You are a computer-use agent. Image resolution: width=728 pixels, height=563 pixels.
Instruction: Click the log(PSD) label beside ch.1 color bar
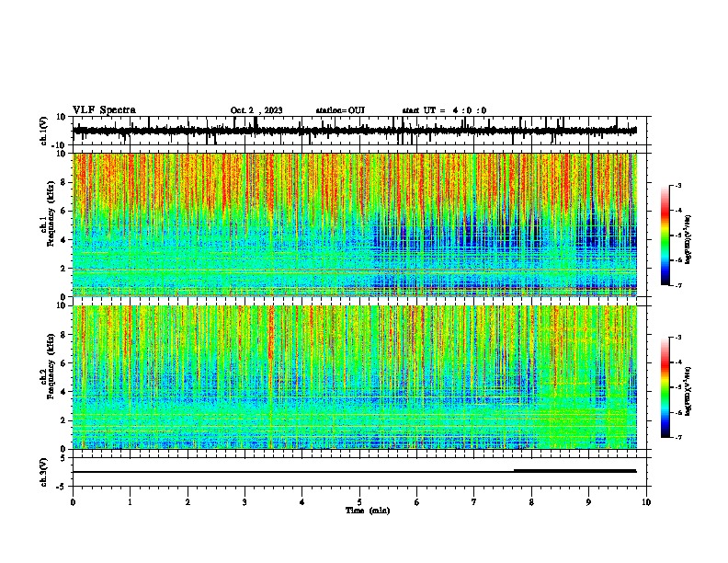[x=688, y=239]
